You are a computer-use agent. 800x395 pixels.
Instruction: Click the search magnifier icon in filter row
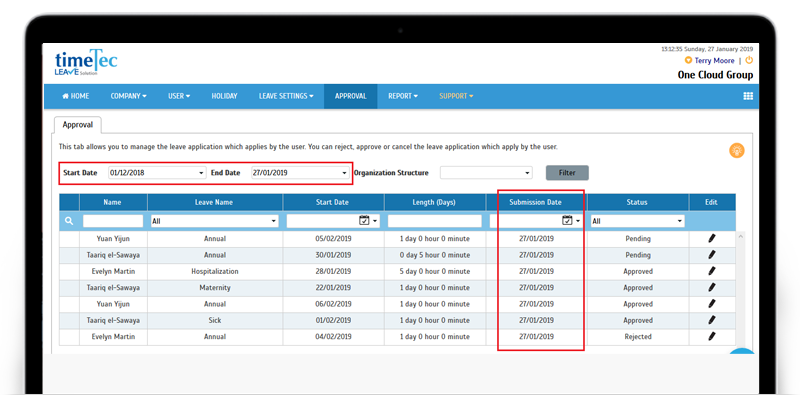tap(69, 221)
